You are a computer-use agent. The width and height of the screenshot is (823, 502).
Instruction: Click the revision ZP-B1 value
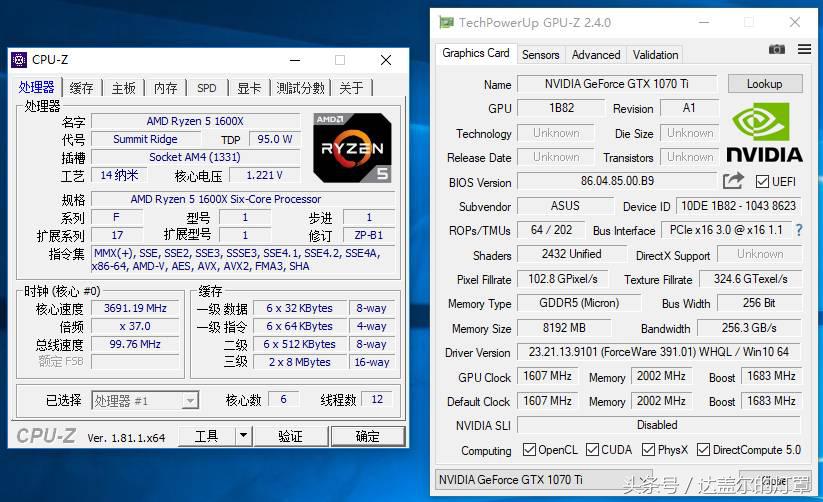369,235
